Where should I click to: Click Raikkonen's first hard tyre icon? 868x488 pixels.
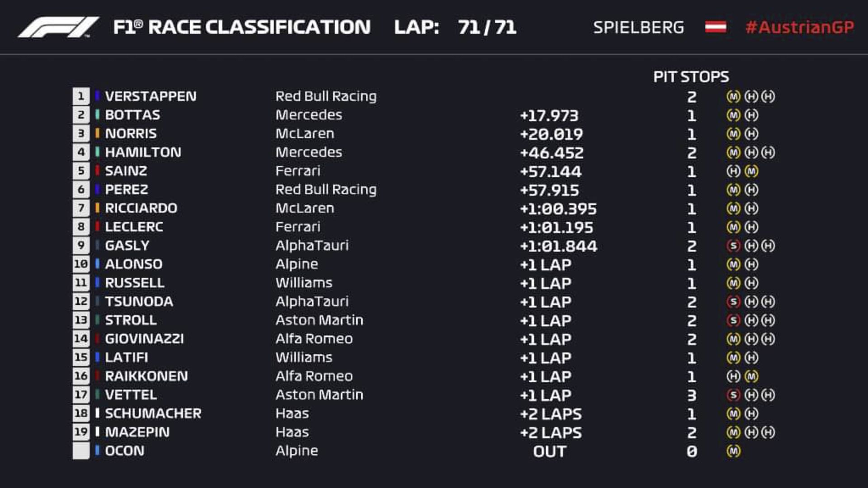733,376
